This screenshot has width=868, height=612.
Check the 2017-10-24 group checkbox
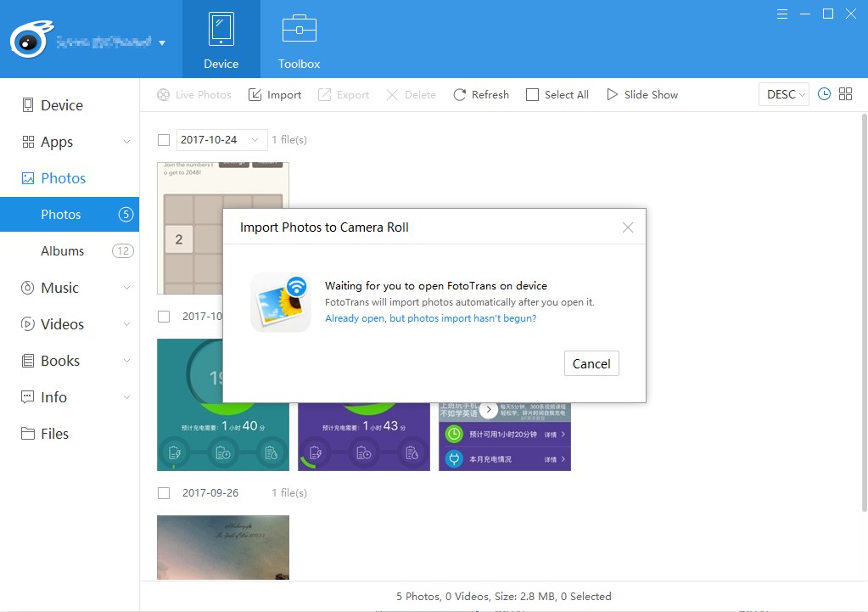(164, 140)
